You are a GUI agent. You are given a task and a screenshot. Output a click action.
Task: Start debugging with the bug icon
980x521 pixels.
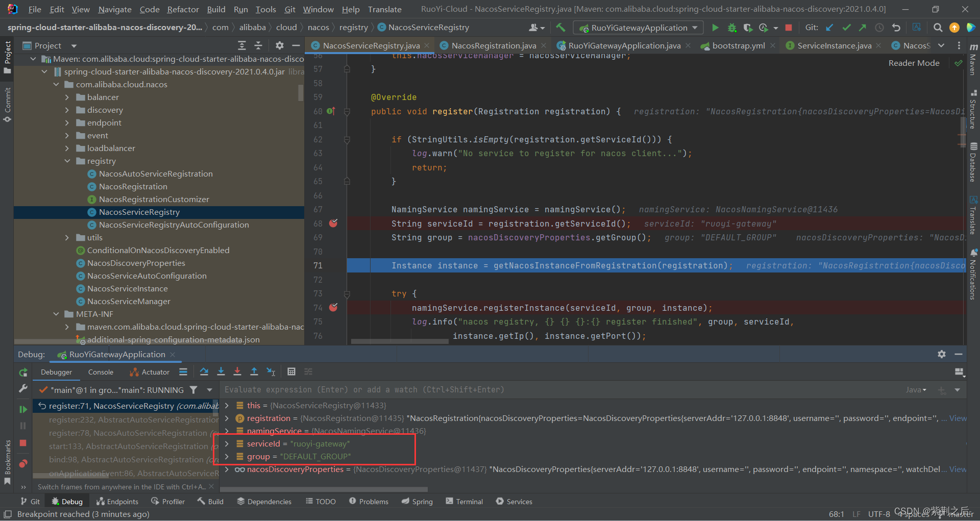[x=732, y=28]
